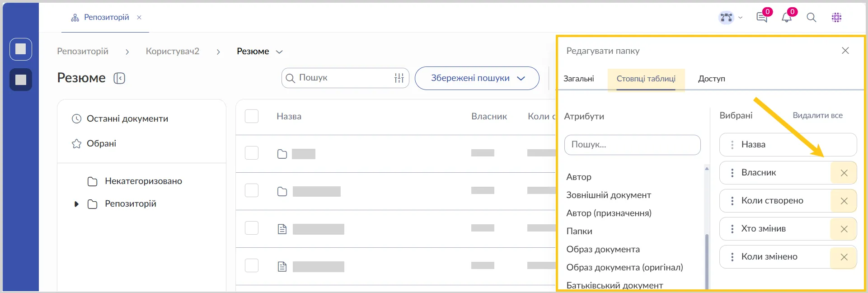The width and height of the screenshot is (868, 293).
Task: Open the Резюме breadcrumb dropdown
Action: point(279,52)
